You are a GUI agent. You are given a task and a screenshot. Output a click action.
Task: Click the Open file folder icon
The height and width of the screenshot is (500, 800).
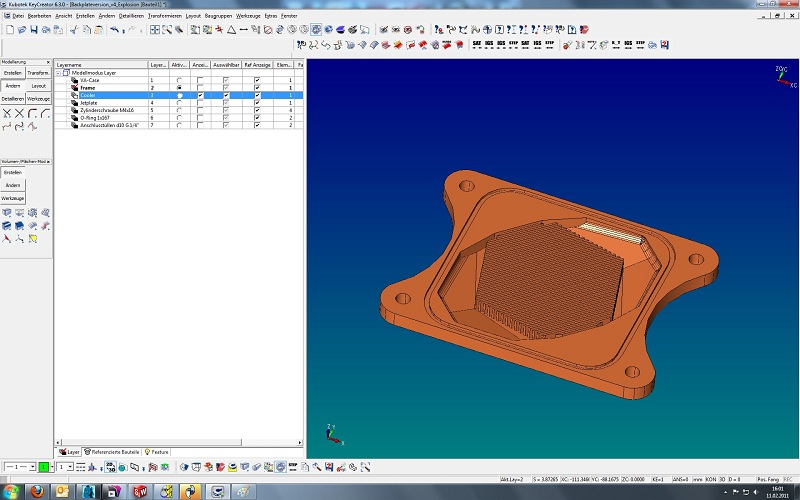(22, 30)
